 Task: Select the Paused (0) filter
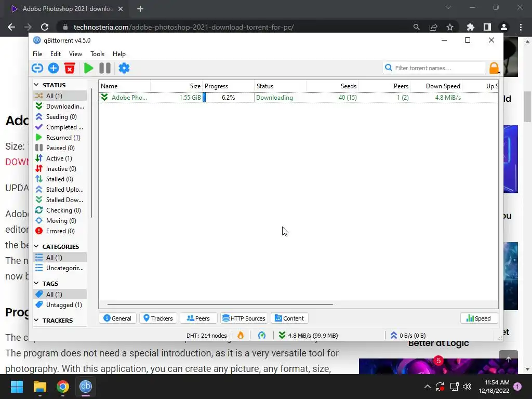[60, 148]
